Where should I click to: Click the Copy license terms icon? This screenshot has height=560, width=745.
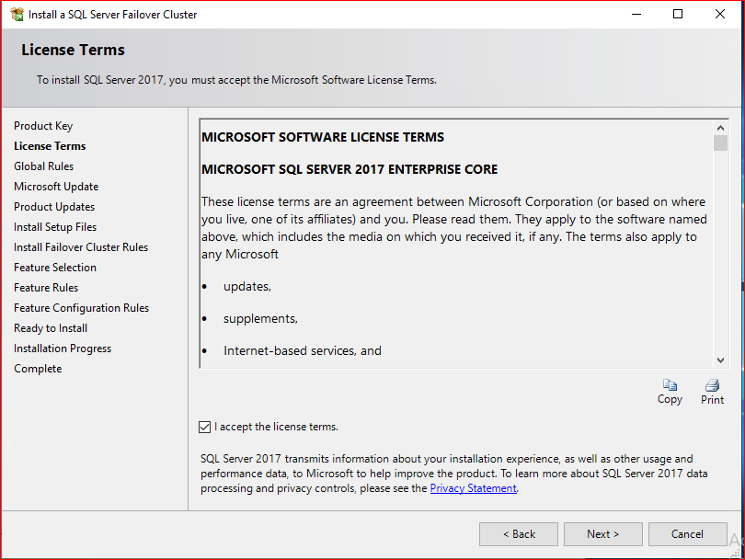coord(670,385)
